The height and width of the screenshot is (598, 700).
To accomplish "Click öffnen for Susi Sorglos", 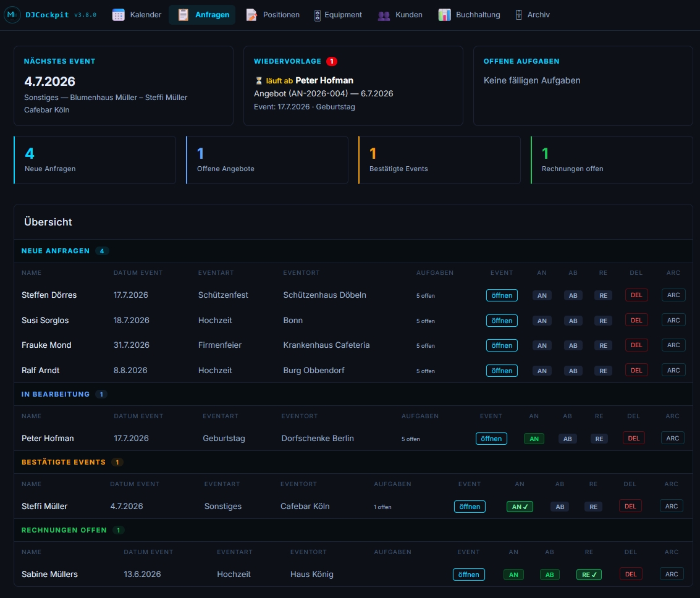I will pyautogui.click(x=502, y=321).
